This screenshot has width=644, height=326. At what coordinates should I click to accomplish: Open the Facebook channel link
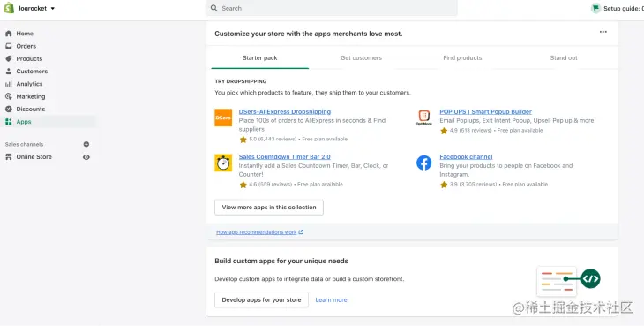coord(466,157)
